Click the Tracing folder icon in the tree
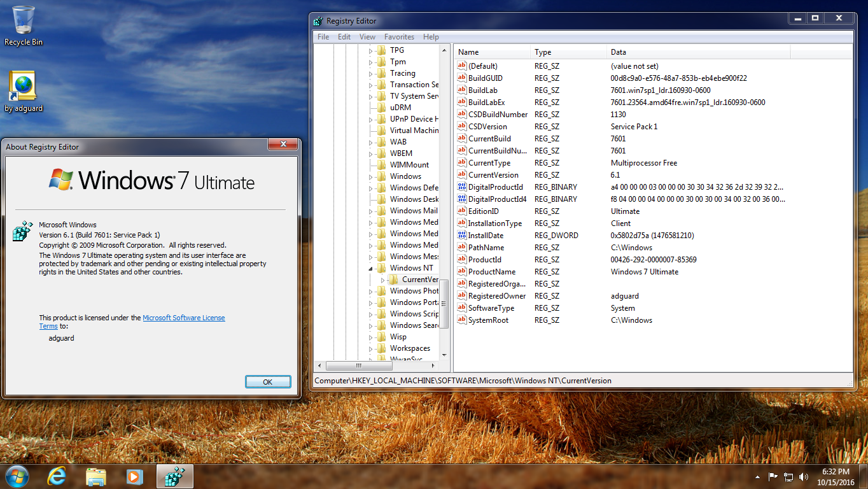The width and height of the screenshot is (868, 489). tap(381, 73)
